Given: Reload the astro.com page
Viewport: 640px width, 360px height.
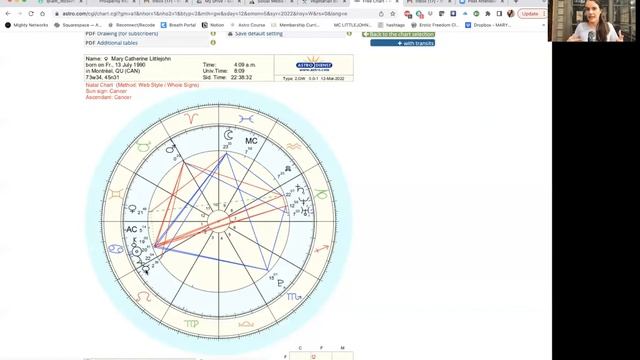Looking at the screenshot, I should point(31,14).
